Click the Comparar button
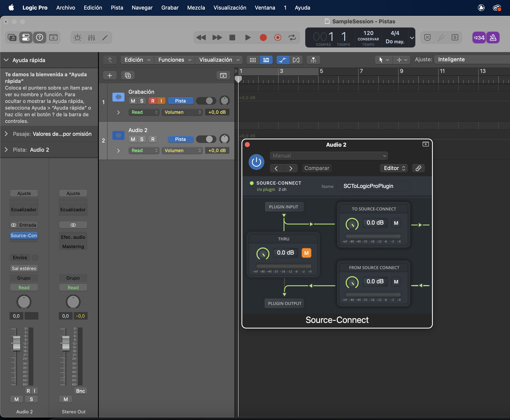 click(317, 168)
